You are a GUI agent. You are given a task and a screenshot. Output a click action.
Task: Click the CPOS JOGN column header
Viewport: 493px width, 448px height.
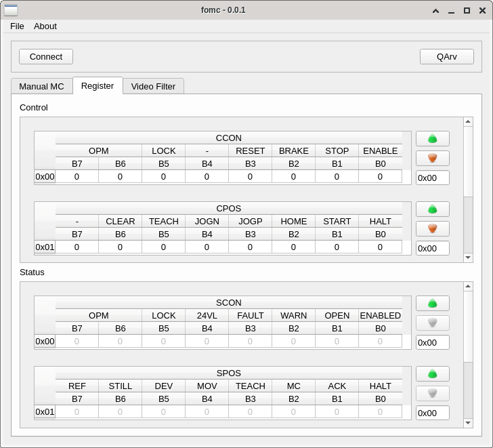coord(207,221)
